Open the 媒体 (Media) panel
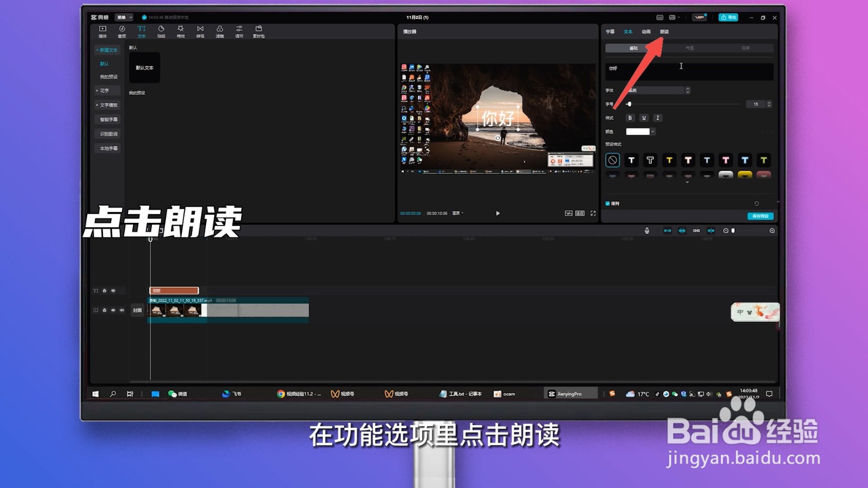 pos(102,31)
